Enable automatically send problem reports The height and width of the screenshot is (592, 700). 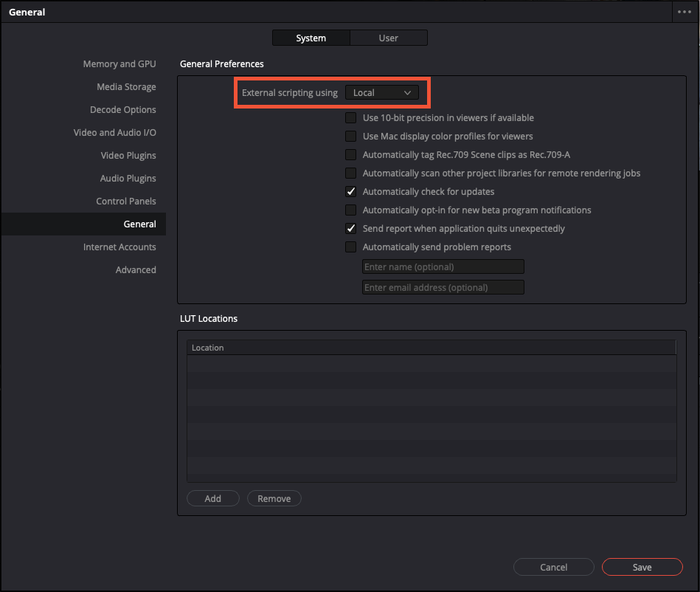(350, 247)
